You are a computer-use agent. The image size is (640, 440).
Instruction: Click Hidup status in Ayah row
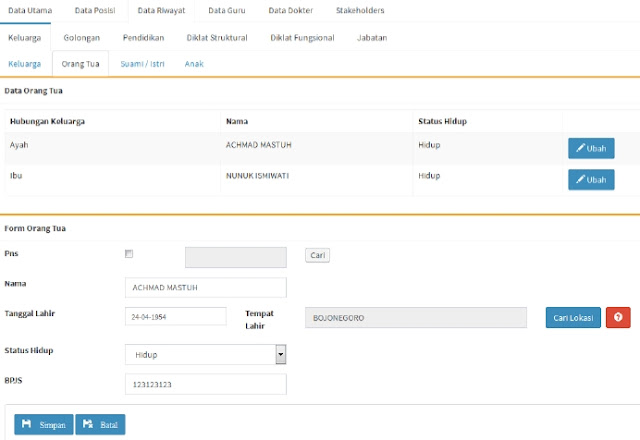coord(429,145)
